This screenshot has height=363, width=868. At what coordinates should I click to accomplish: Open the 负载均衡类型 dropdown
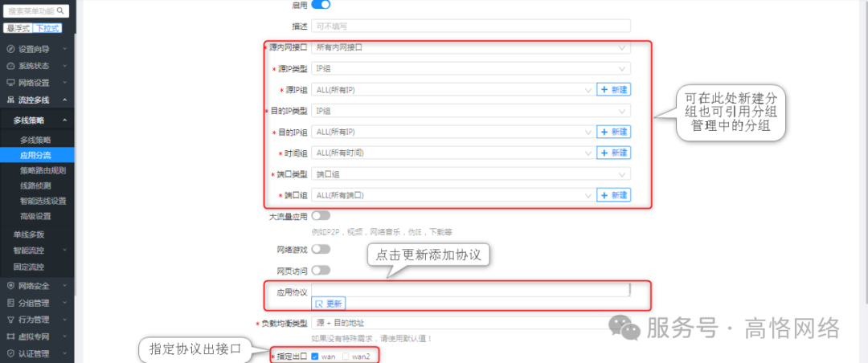[x=471, y=323]
